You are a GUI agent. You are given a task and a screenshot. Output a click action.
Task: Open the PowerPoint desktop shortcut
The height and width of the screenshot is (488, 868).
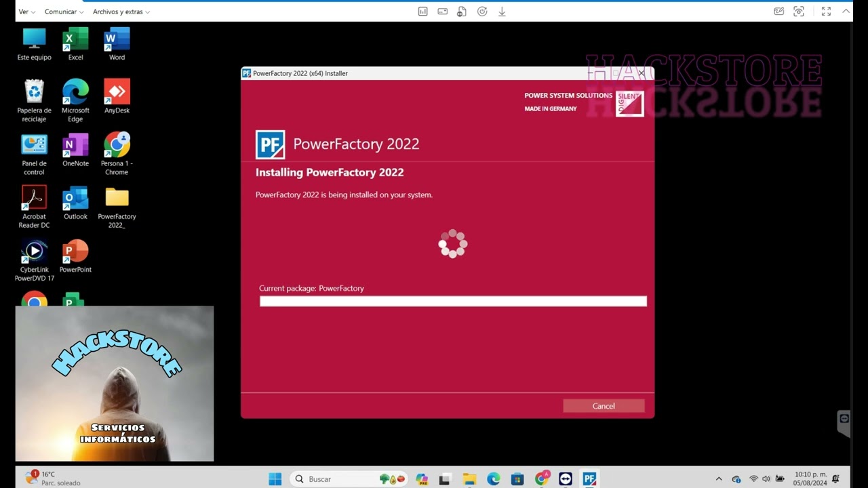click(x=75, y=256)
